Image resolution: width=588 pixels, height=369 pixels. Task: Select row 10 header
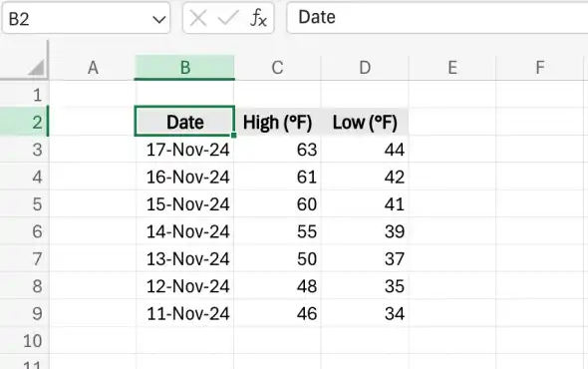24,341
